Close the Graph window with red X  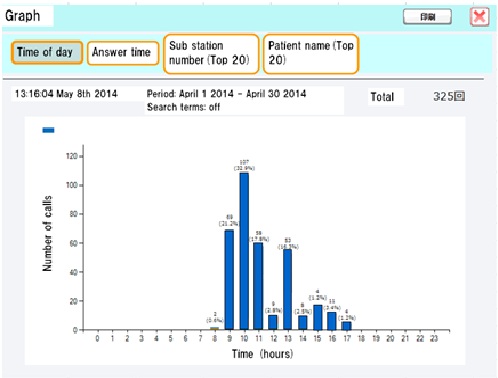[x=479, y=16]
